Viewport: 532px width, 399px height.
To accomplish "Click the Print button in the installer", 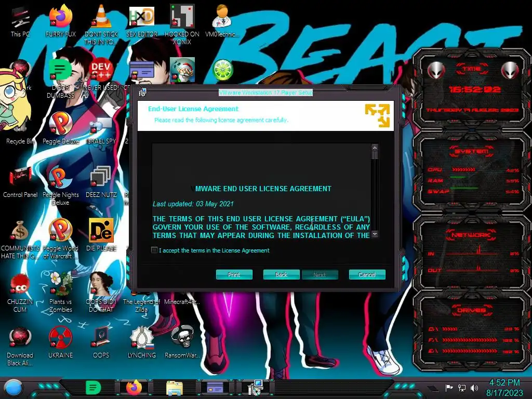I will point(234,274).
